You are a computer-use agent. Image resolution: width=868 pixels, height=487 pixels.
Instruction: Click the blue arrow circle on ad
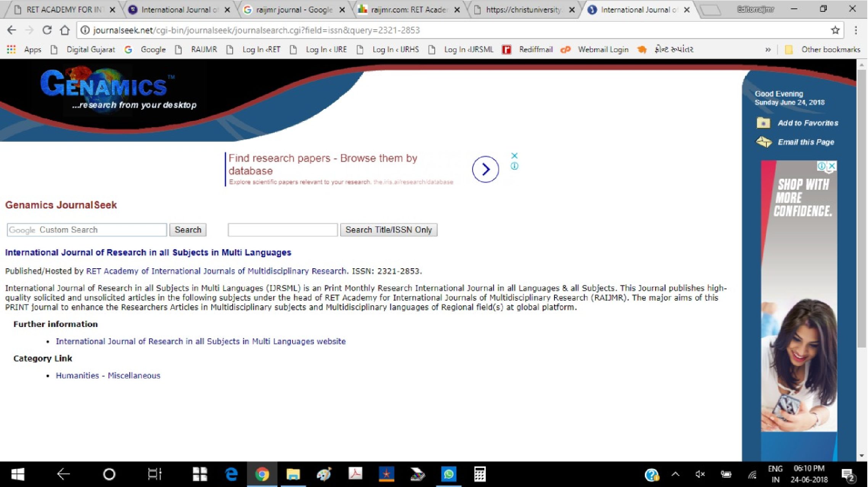click(x=485, y=169)
